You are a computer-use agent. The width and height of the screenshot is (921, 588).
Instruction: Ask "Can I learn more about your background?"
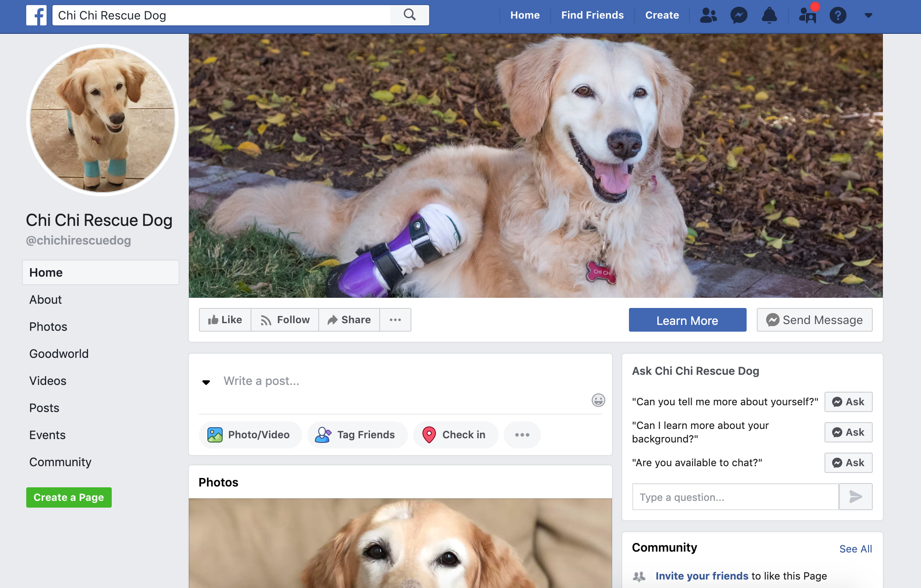click(848, 432)
